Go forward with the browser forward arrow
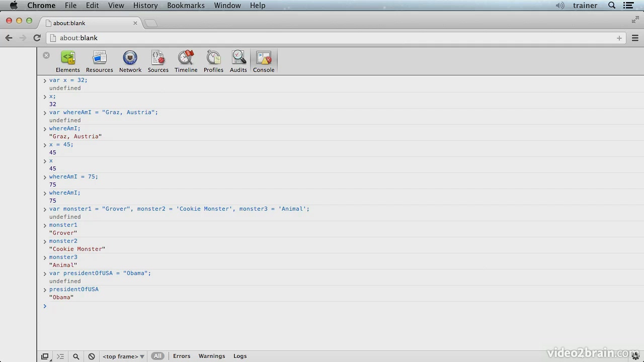Viewport: 644px width, 362px height. pyautogui.click(x=23, y=38)
